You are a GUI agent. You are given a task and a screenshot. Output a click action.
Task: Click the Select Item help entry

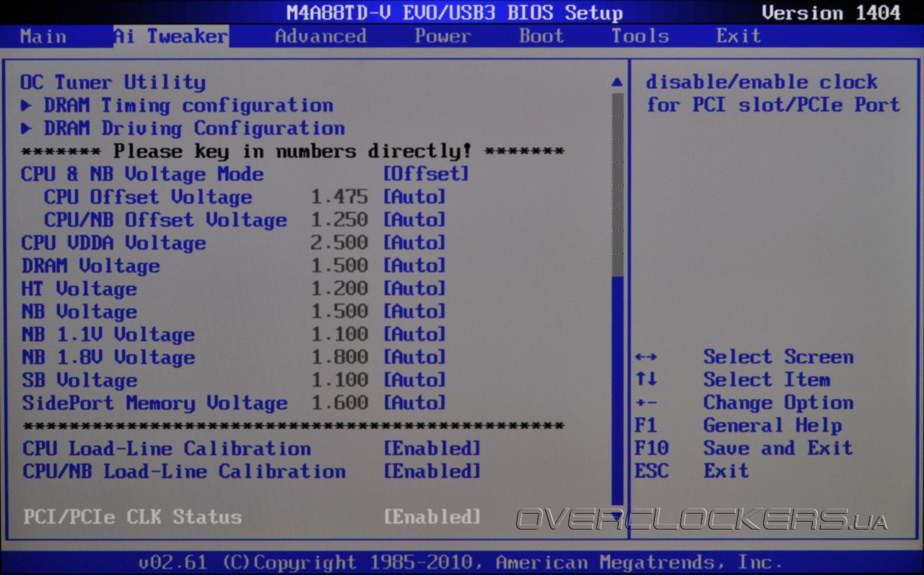[x=767, y=380]
